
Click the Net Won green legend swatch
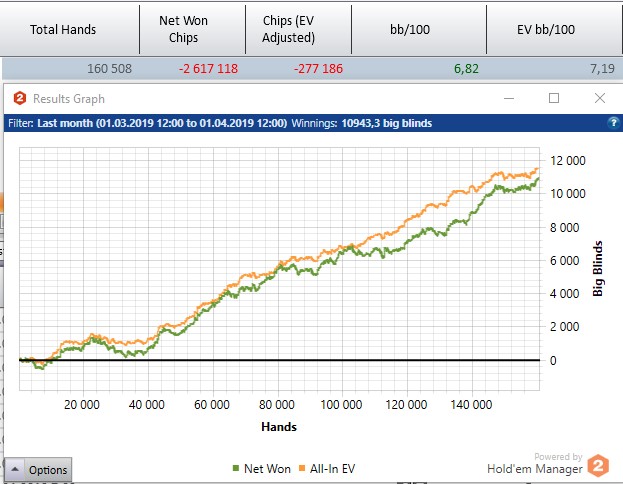point(236,469)
